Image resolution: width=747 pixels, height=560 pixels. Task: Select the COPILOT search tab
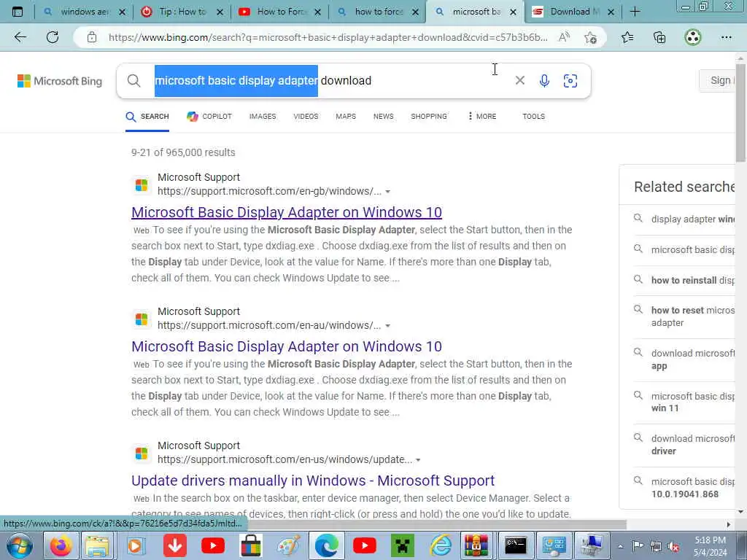209,116
